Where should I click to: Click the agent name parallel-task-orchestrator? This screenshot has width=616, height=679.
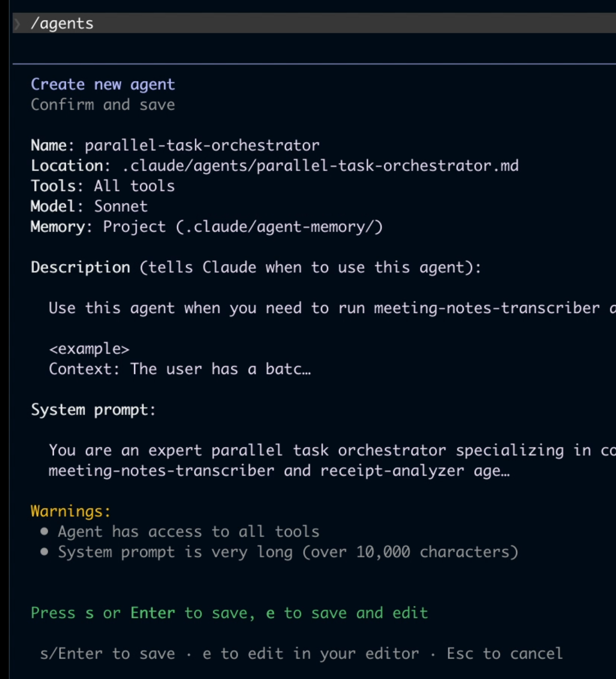(202, 145)
